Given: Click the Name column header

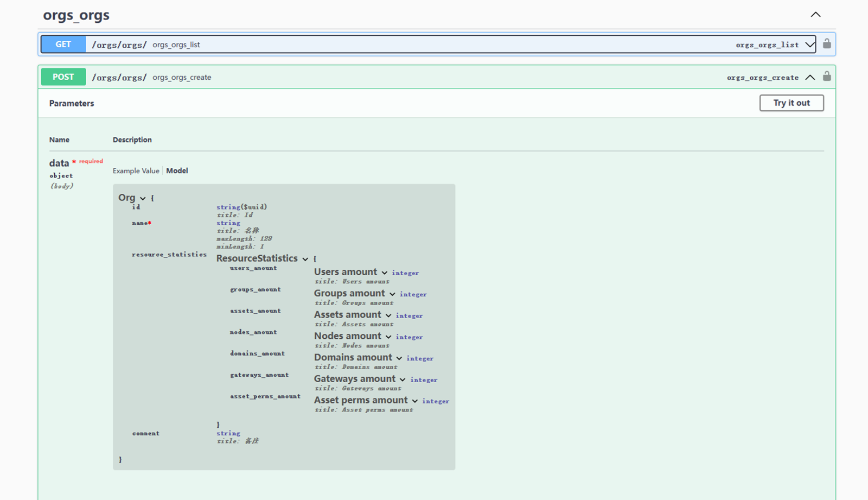Looking at the screenshot, I should pyautogui.click(x=59, y=140).
